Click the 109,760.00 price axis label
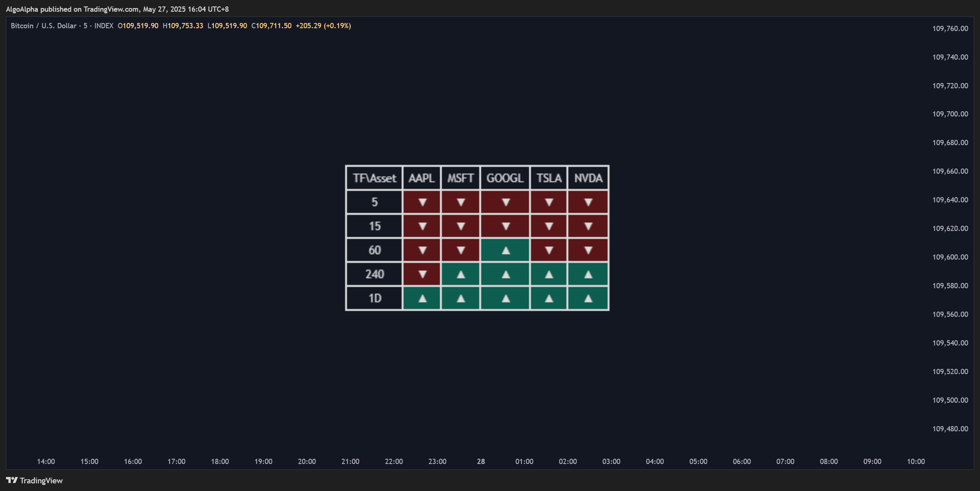 (x=950, y=29)
